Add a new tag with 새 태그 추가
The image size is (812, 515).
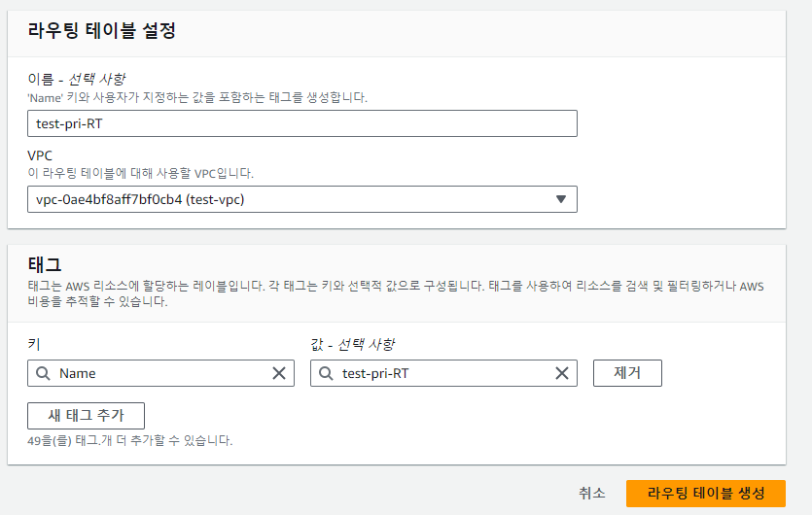click(x=86, y=416)
